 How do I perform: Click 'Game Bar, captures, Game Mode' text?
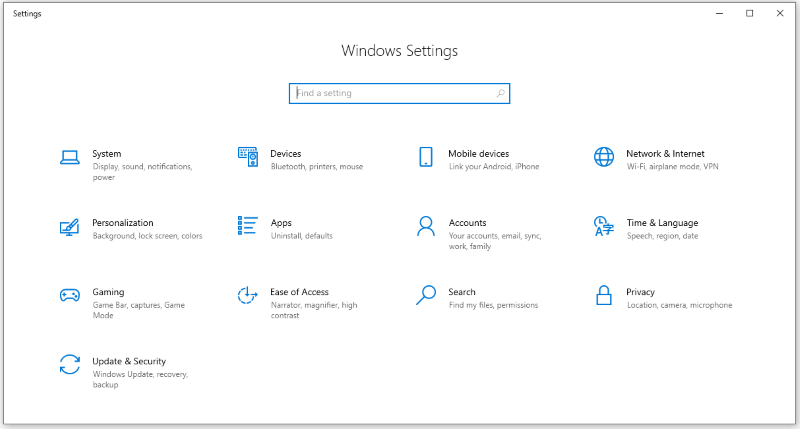139,310
